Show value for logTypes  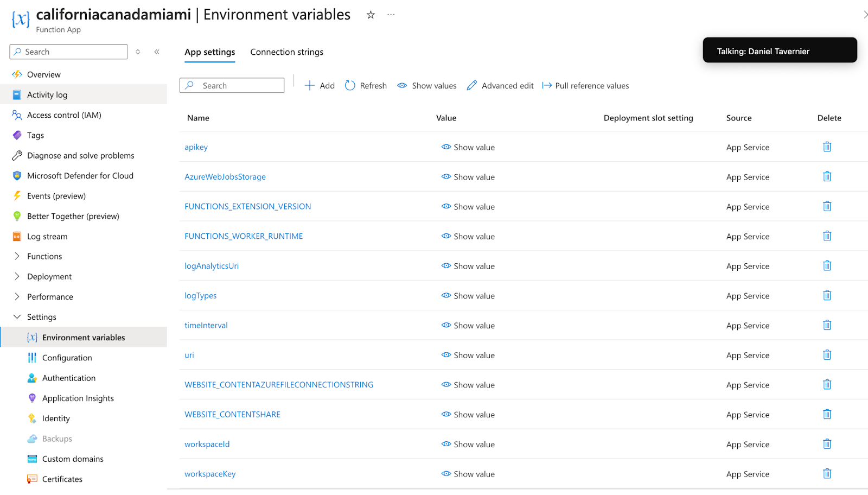click(468, 296)
